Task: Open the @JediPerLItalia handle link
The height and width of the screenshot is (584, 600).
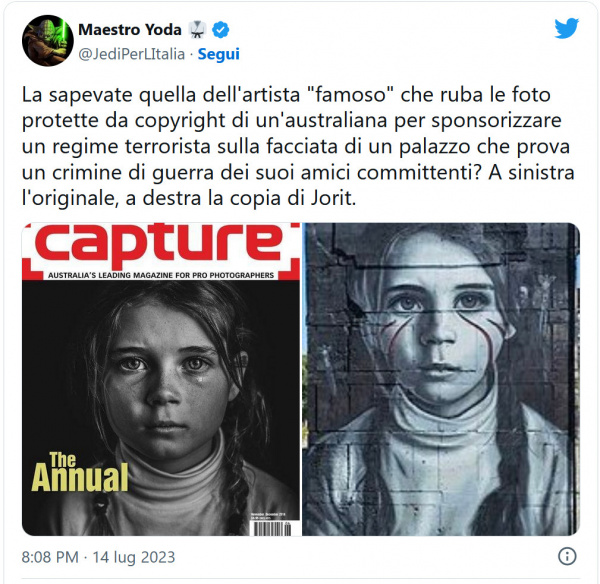Action: 132,54
